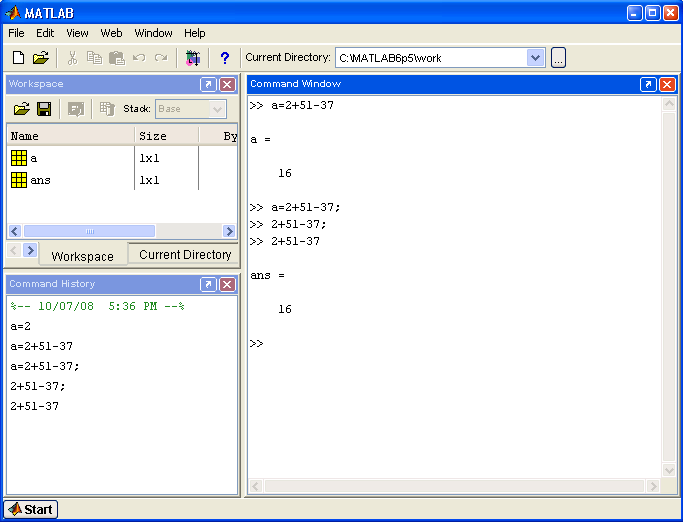Screen dimensions: 683x522
Task: Launch Simulink from toolbar icon
Action: (x=193, y=58)
